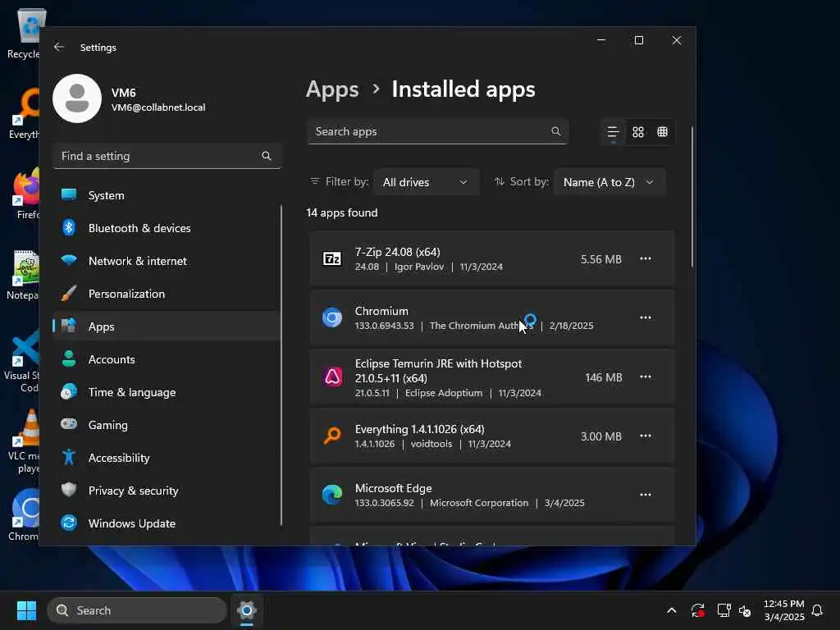Click the Chromium app icon

click(x=332, y=317)
